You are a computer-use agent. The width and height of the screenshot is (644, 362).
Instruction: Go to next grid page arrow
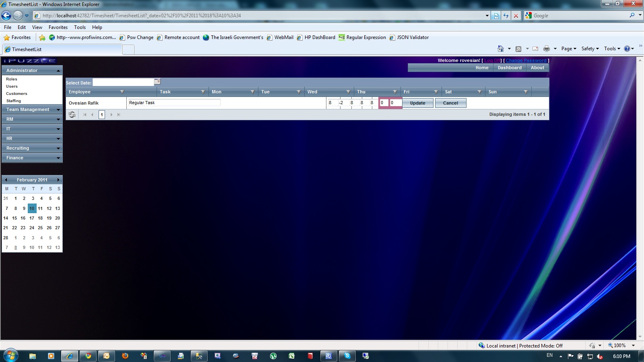click(111, 115)
